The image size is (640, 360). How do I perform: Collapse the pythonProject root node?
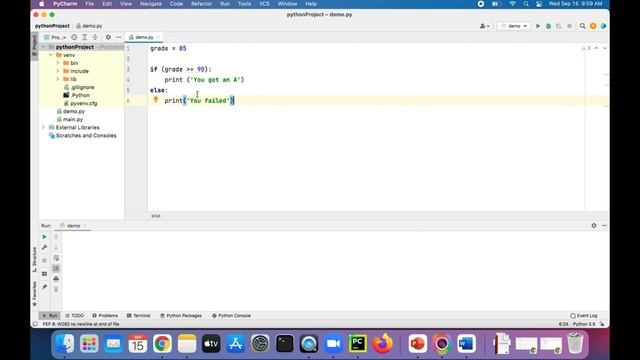[44, 47]
